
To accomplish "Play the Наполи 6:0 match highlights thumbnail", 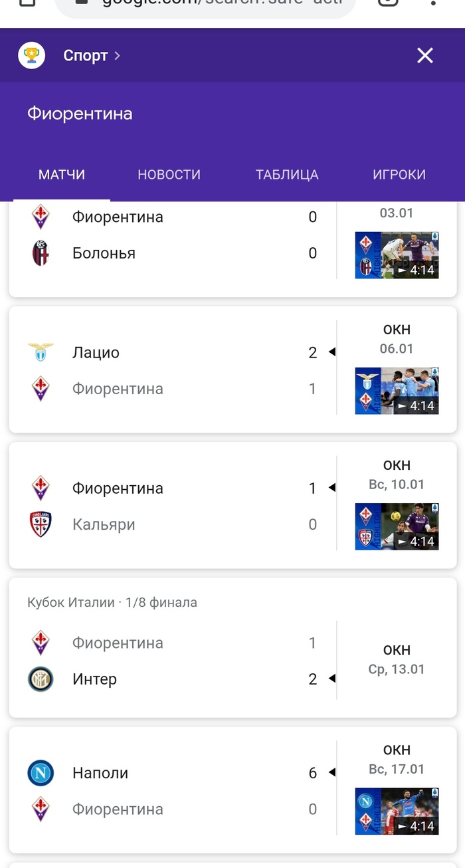I will [397, 812].
